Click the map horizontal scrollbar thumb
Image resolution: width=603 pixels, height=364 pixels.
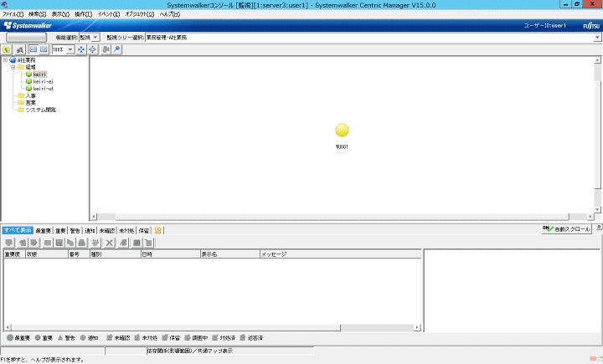tap(342, 217)
